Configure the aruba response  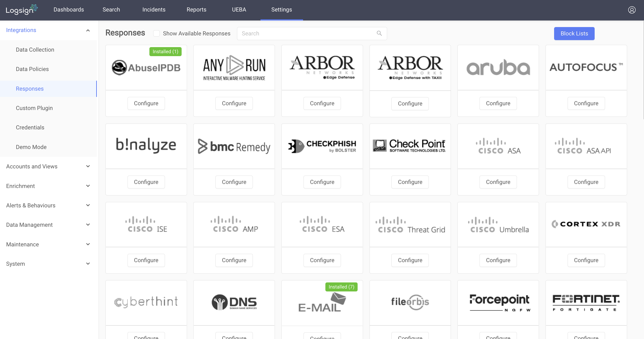[x=498, y=103]
